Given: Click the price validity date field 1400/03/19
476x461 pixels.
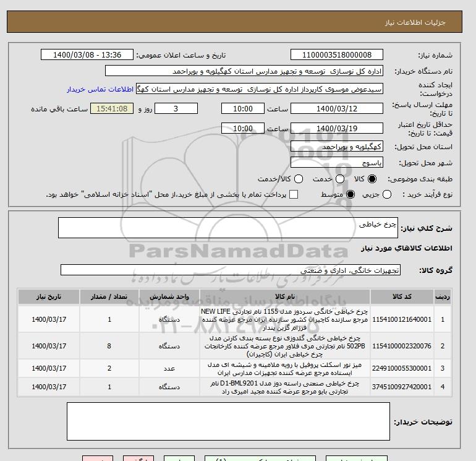Looking at the screenshot, I should click(337, 128).
